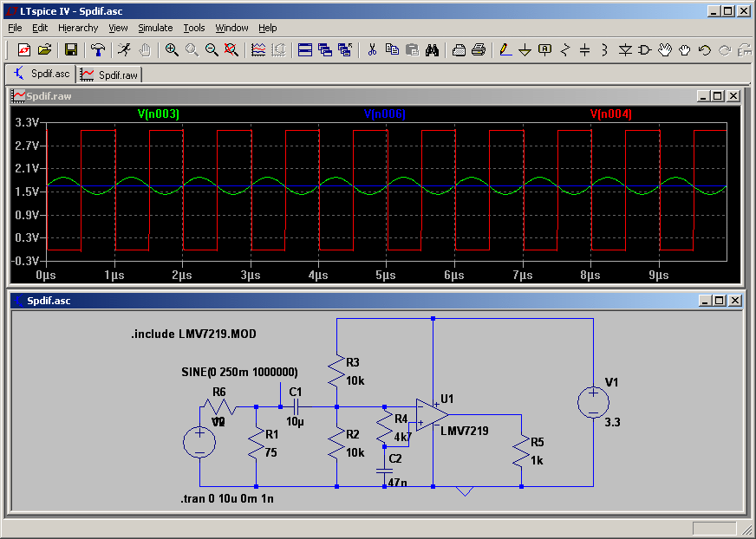
Task: Click the 47n value of capacitor C2
Action: [398, 482]
